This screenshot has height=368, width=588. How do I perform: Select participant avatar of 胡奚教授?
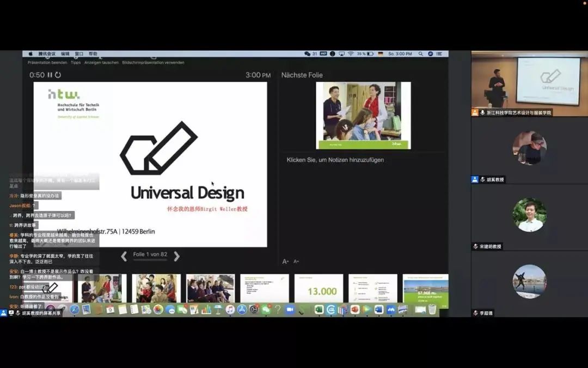[530, 148]
